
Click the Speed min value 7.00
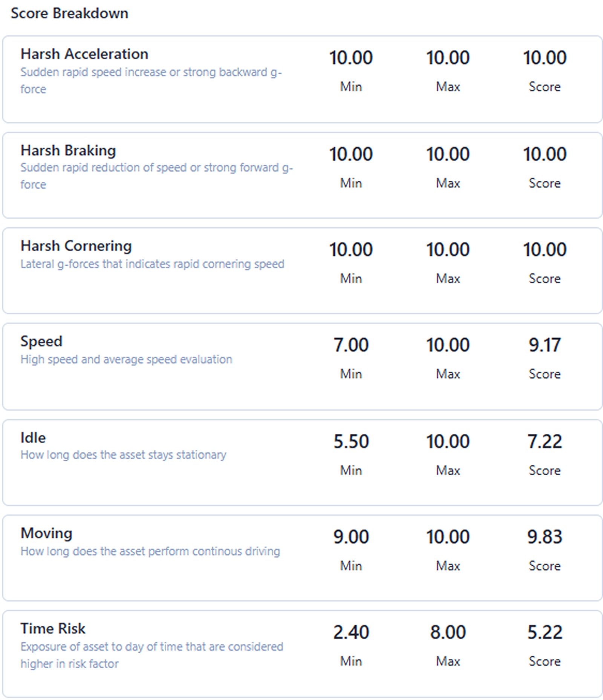[351, 345]
